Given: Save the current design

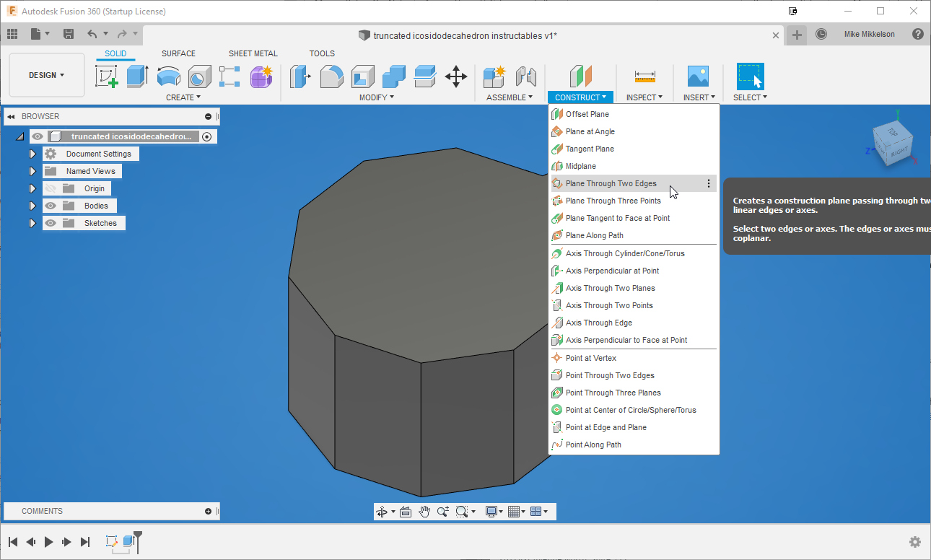Looking at the screenshot, I should (69, 34).
